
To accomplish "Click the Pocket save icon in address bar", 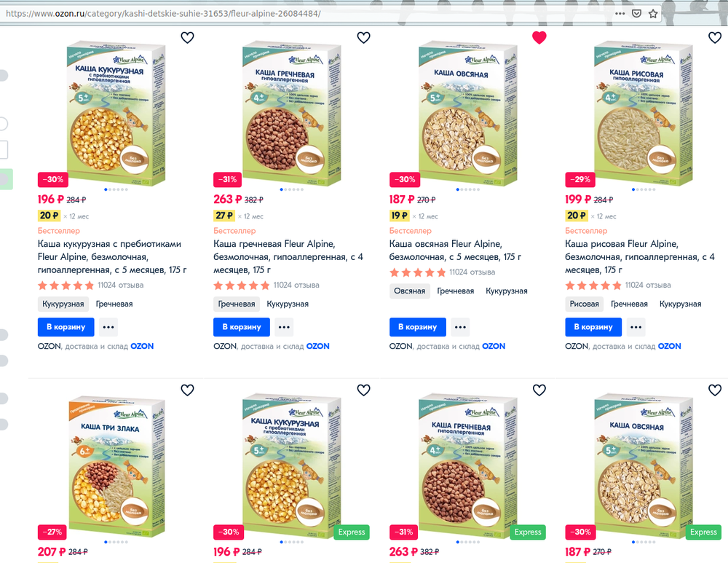I will 636,13.
